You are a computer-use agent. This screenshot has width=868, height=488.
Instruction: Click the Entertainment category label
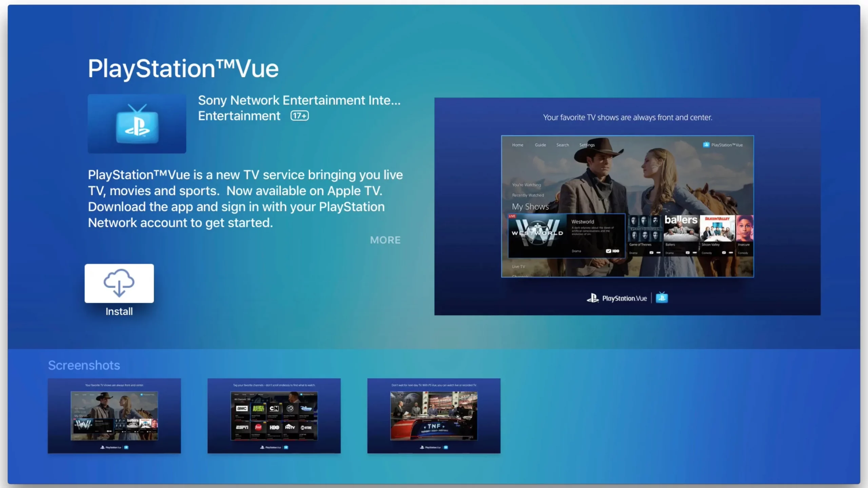pyautogui.click(x=239, y=116)
